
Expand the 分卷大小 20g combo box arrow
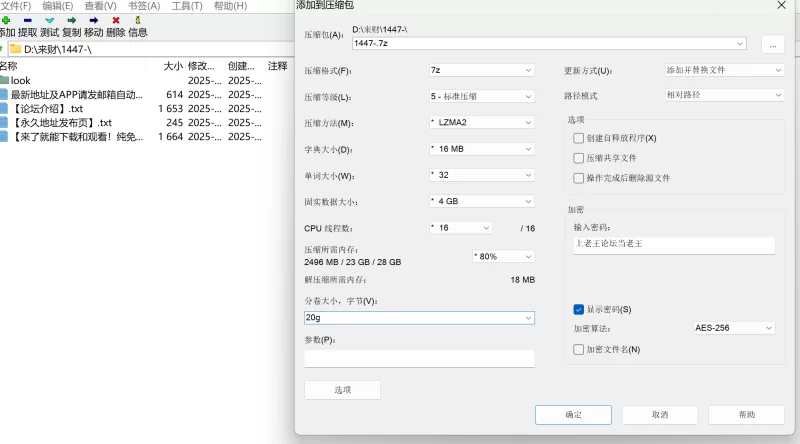coord(528,318)
